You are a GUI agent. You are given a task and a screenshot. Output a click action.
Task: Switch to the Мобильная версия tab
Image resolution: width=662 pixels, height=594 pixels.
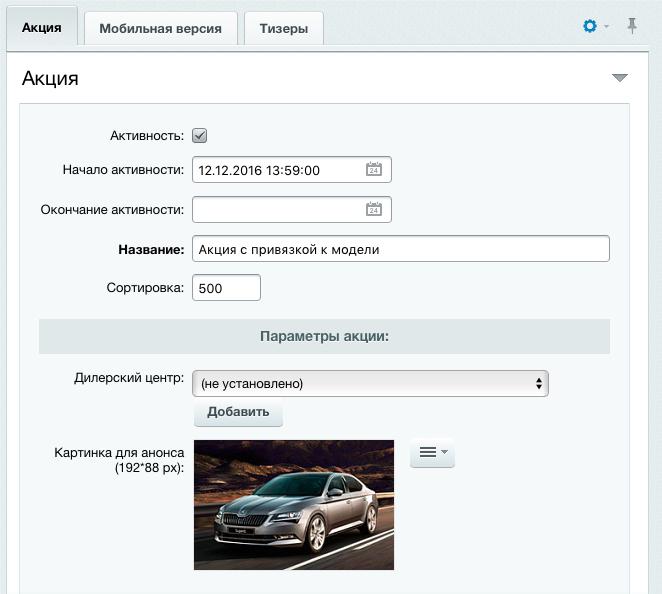tap(160, 28)
